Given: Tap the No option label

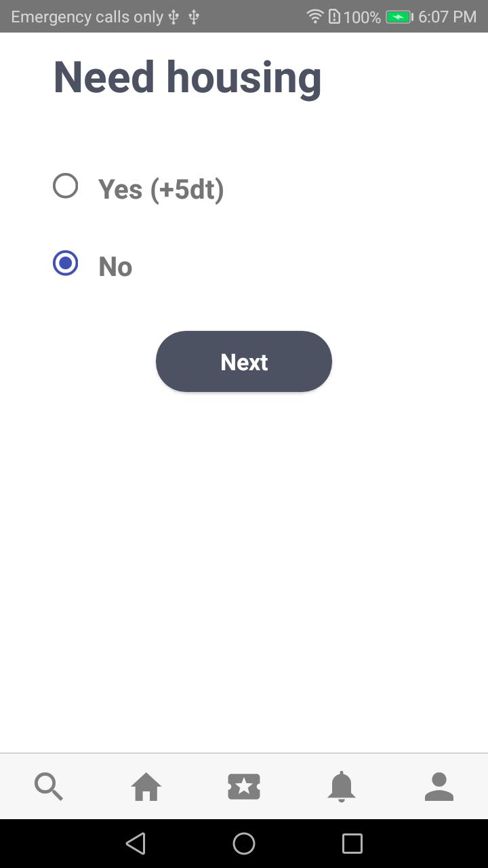Looking at the screenshot, I should 115,267.
